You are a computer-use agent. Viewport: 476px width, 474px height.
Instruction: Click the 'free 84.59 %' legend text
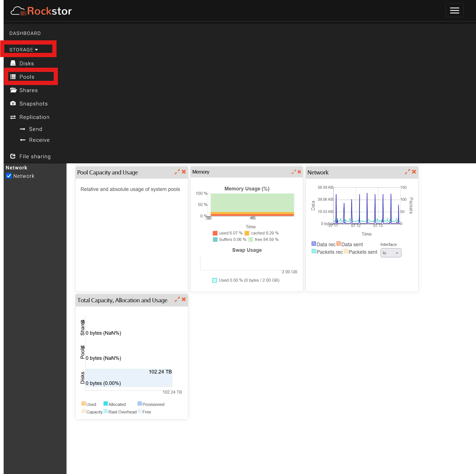[x=267, y=240]
